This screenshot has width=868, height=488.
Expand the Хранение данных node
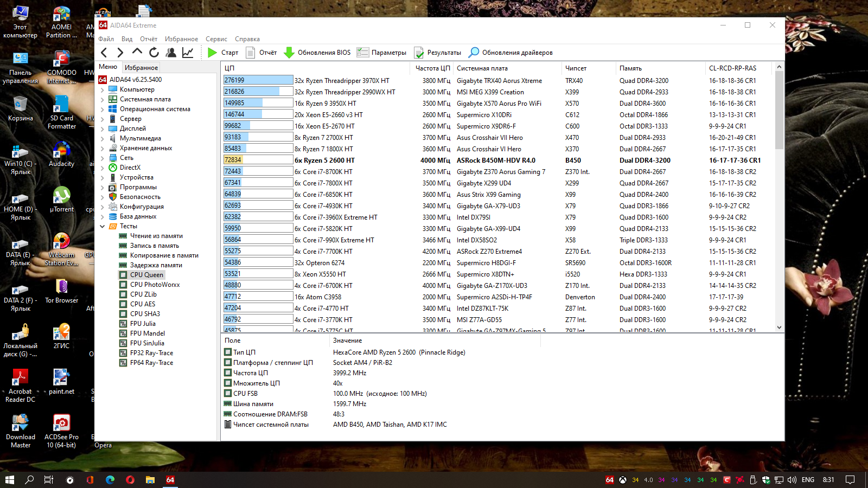tap(103, 148)
